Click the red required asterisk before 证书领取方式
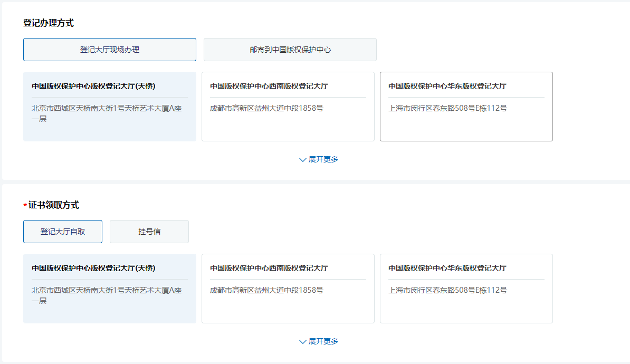The height and width of the screenshot is (364, 630). tap(25, 206)
